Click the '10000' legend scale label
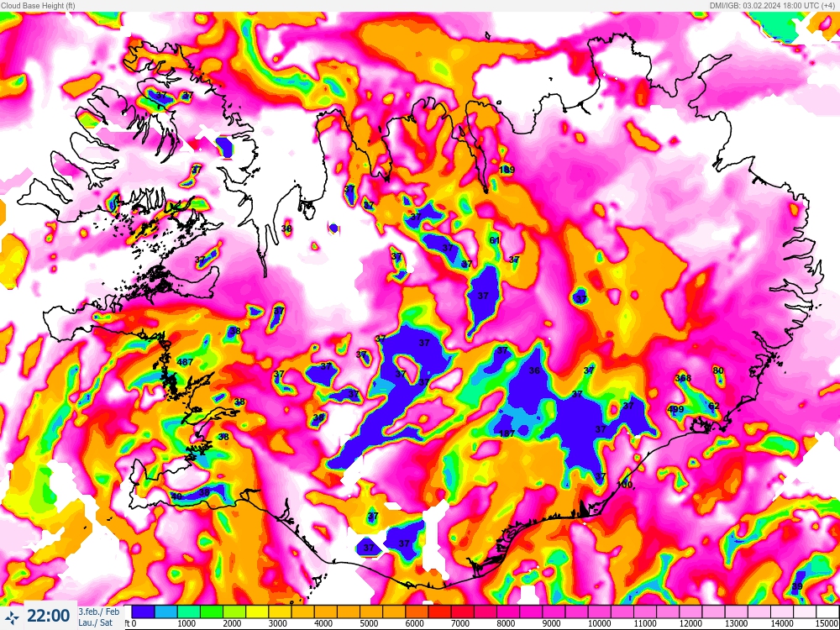 coord(599,623)
